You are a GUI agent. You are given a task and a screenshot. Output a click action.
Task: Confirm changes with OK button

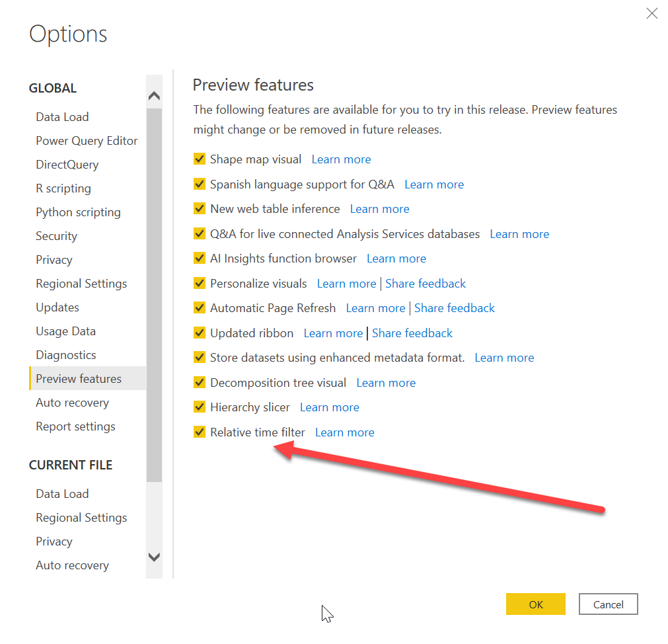pyautogui.click(x=535, y=604)
